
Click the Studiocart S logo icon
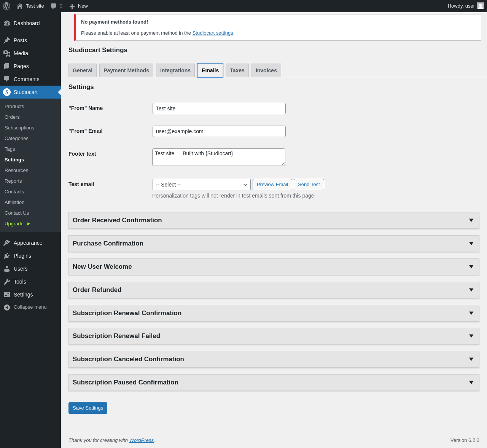pos(7,92)
